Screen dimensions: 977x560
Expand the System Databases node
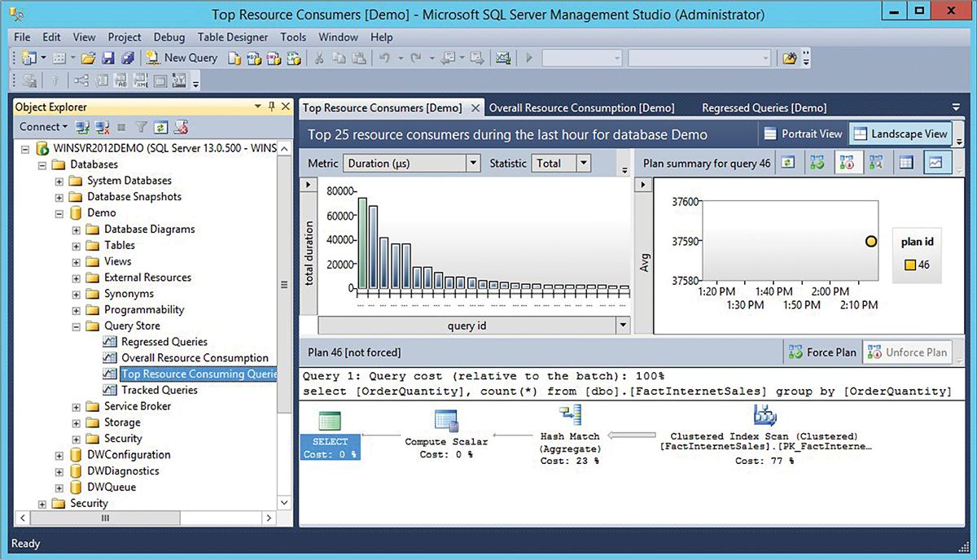[59, 181]
